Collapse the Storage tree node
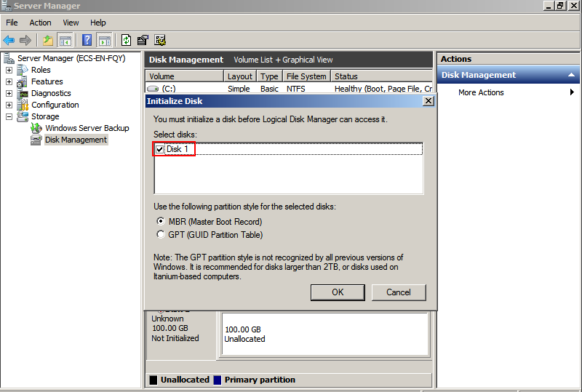 pos(9,116)
